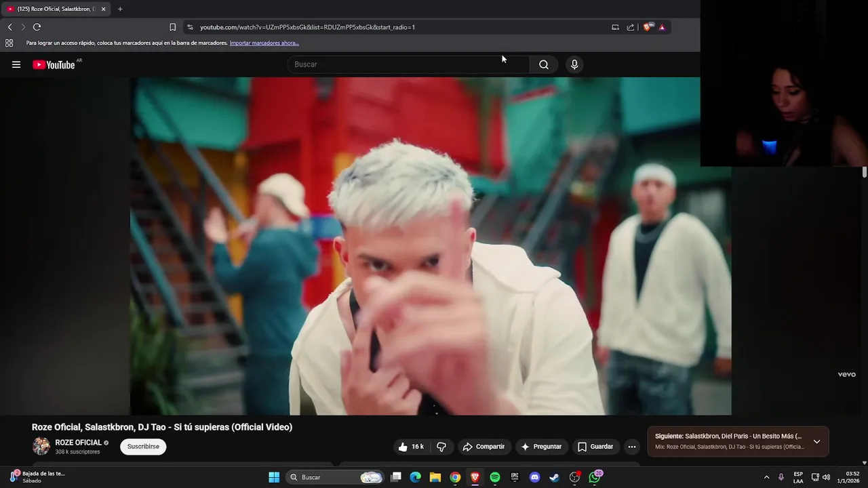Open volume control in system tray
Viewport: 868px width, 488px height.
pos(826,477)
